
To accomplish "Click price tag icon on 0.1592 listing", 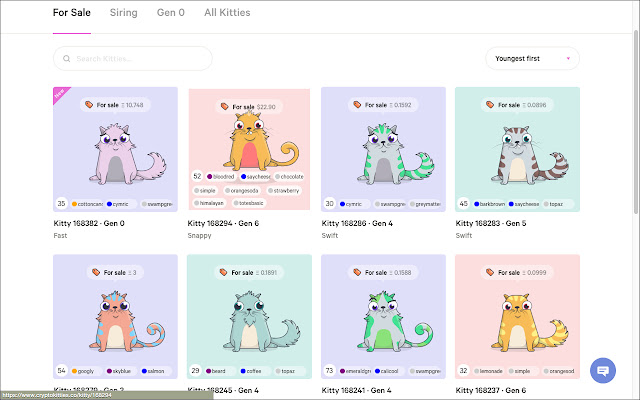I will pos(357,105).
